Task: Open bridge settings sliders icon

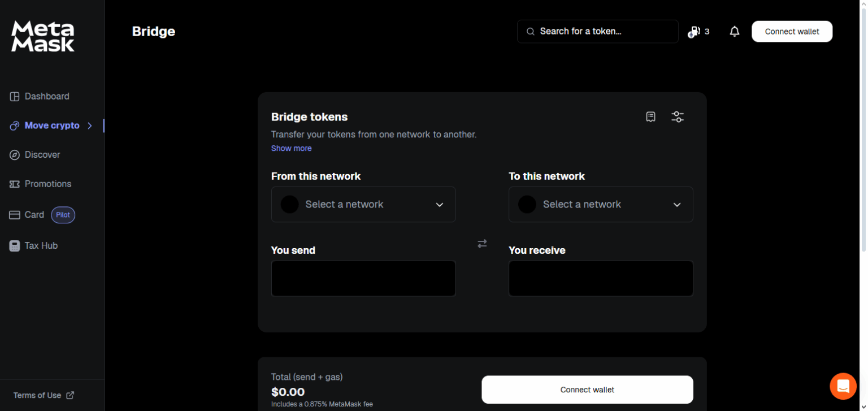Action: pyautogui.click(x=678, y=116)
